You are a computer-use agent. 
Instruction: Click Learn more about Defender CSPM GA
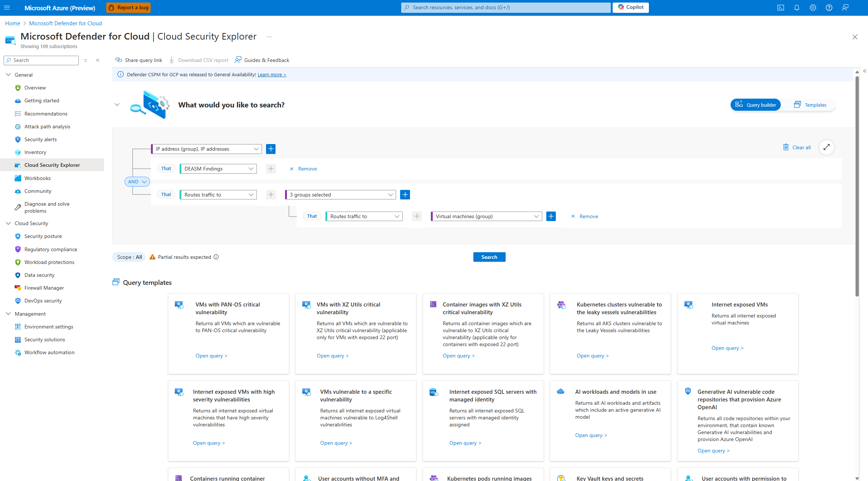pos(272,74)
